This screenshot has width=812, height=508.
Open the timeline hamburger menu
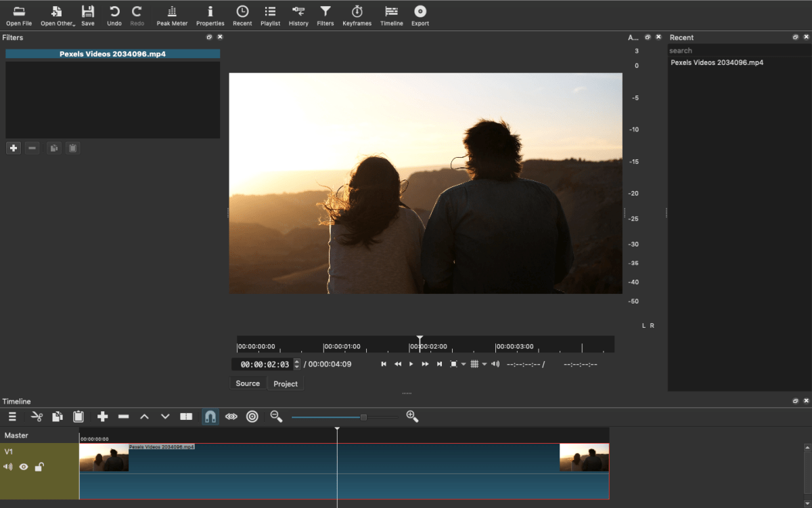[12, 417]
